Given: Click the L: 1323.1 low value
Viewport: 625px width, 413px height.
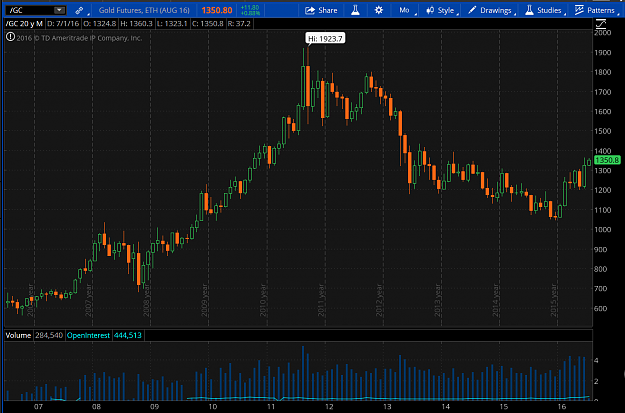Looking at the screenshot, I should coord(172,24).
